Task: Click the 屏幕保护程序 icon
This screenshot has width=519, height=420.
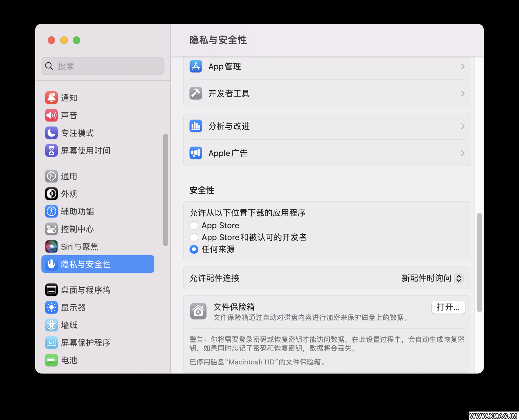Action: pos(51,342)
